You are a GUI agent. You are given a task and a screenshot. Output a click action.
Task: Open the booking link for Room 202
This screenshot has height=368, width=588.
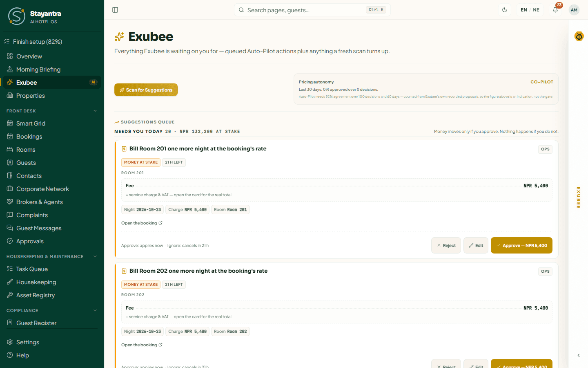coord(142,345)
